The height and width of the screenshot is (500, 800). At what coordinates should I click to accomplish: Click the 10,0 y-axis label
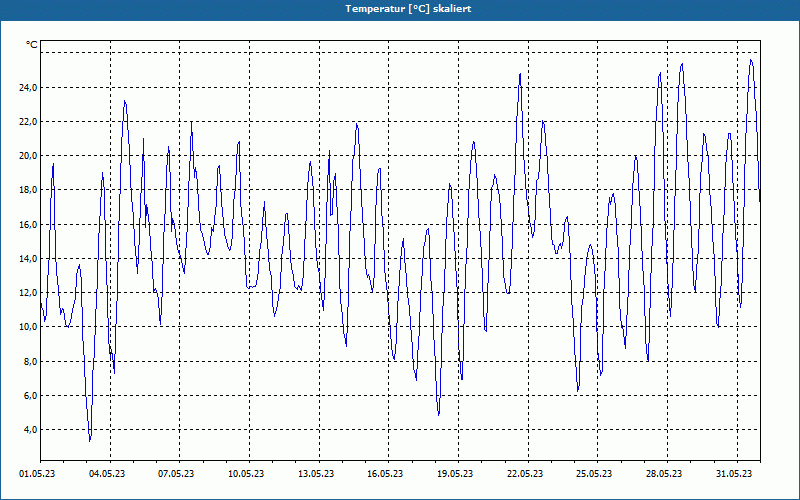click(x=28, y=327)
